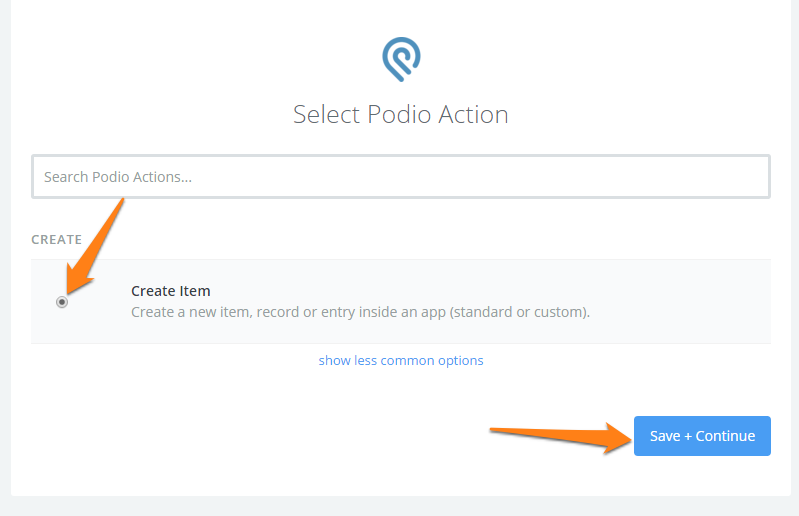This screenshot has height=516, width=799.
Task: Click the word 'Continue' on the blue button
Action: click(x=726, y=436)
